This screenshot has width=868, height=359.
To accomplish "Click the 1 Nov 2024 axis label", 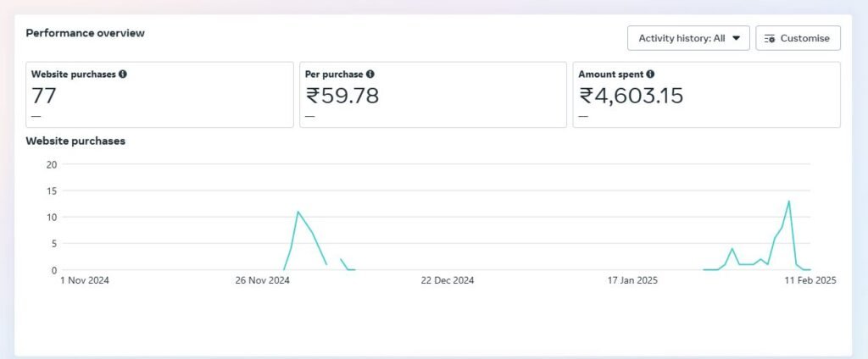I will click(x=85, y=281).
